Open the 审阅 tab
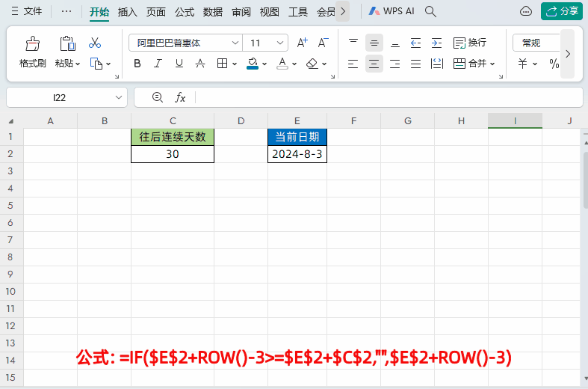The height and width of the screenshot is (389, 588). tap(241, 12)
